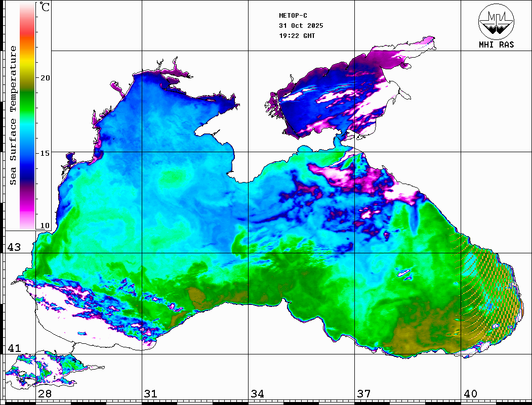The height and width of the screenshot is (405, 532).
Task: Click the latitude label 41
Action: point(14,348)
